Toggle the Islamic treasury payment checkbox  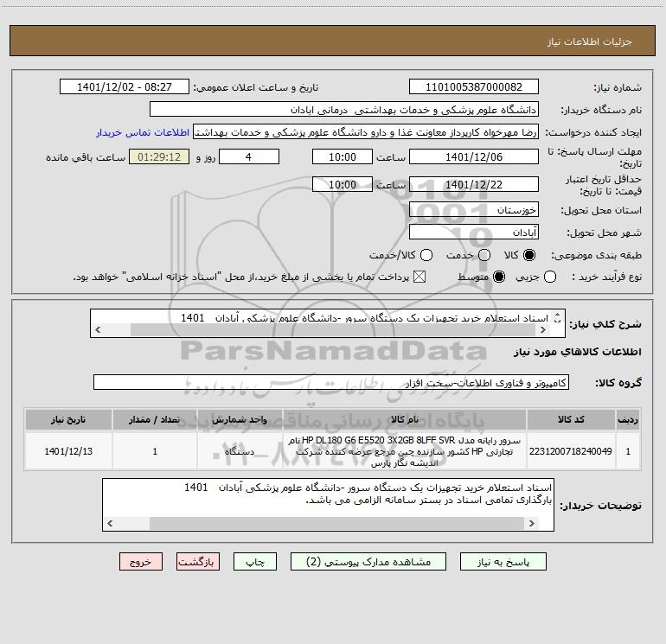(x=419, y=277)
